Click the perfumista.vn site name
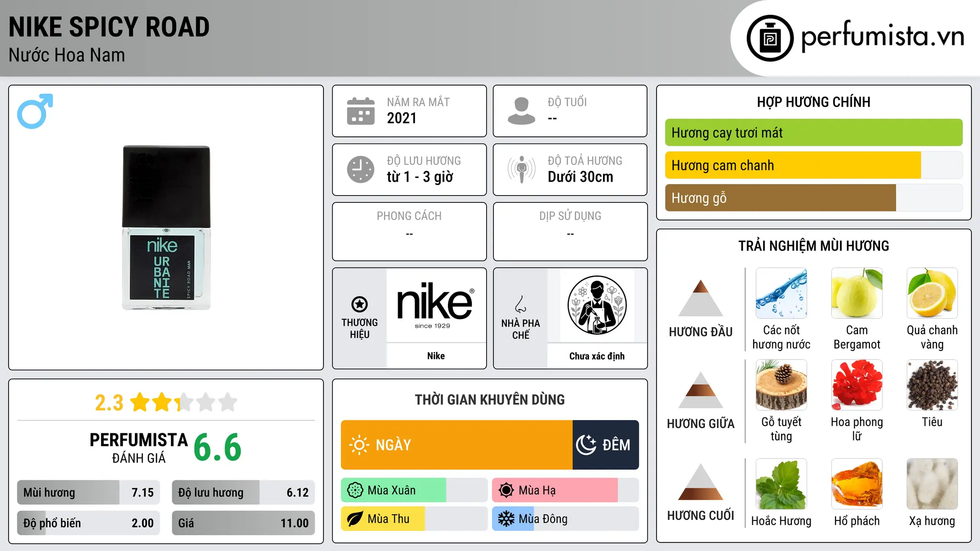980x551 pixels. click(882, 36)
